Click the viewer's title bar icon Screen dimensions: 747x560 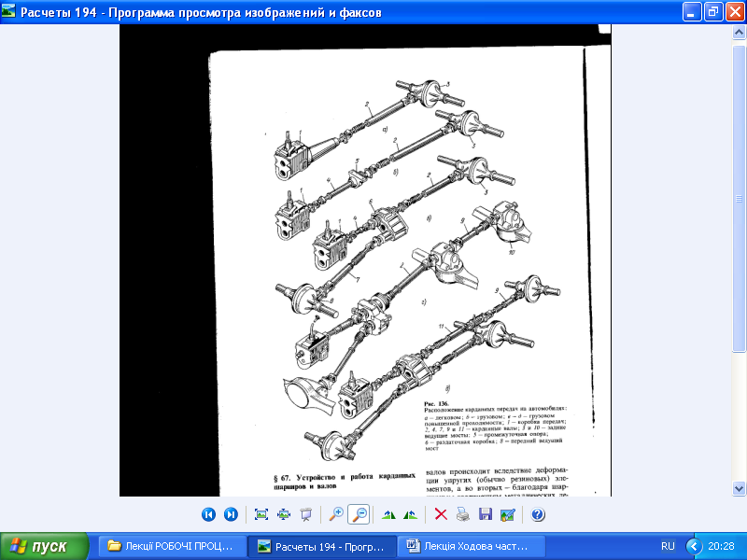[x=7, y=11]
